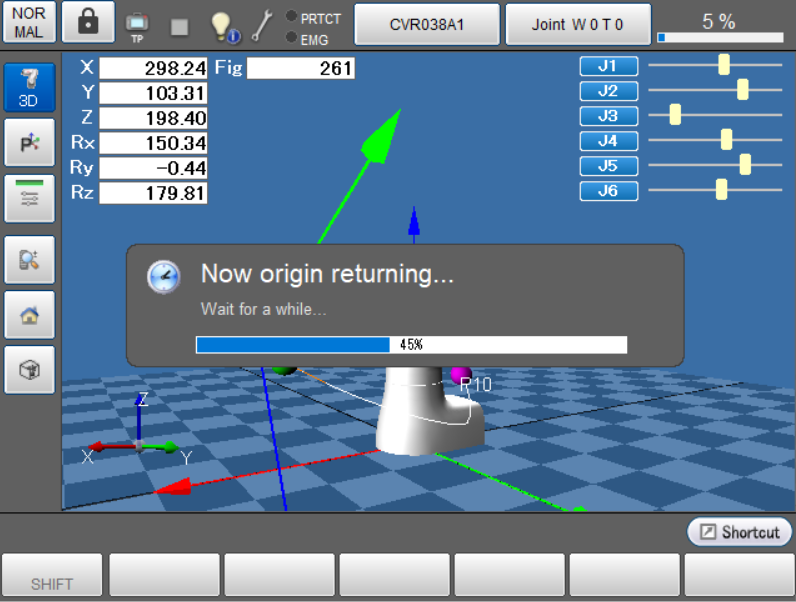Click the TP teach pendant icon
The width and height of the screenshot is (796, 602).
click(136, 24)
